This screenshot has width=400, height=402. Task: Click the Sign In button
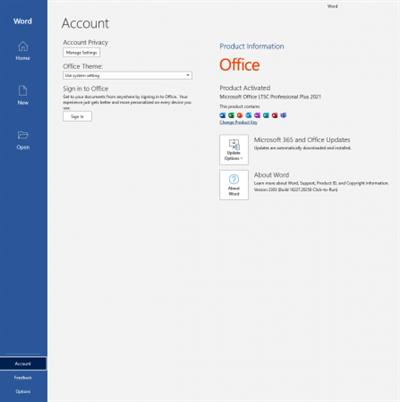77,116
